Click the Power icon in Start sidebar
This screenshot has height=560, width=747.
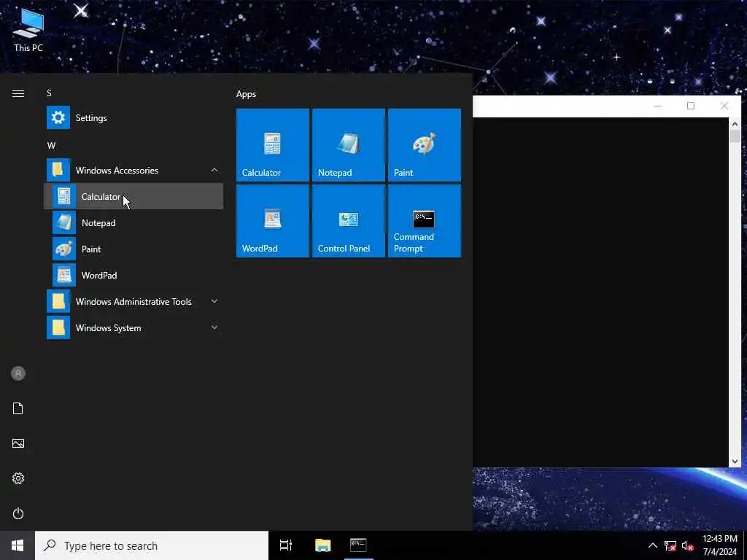point(18,513)
